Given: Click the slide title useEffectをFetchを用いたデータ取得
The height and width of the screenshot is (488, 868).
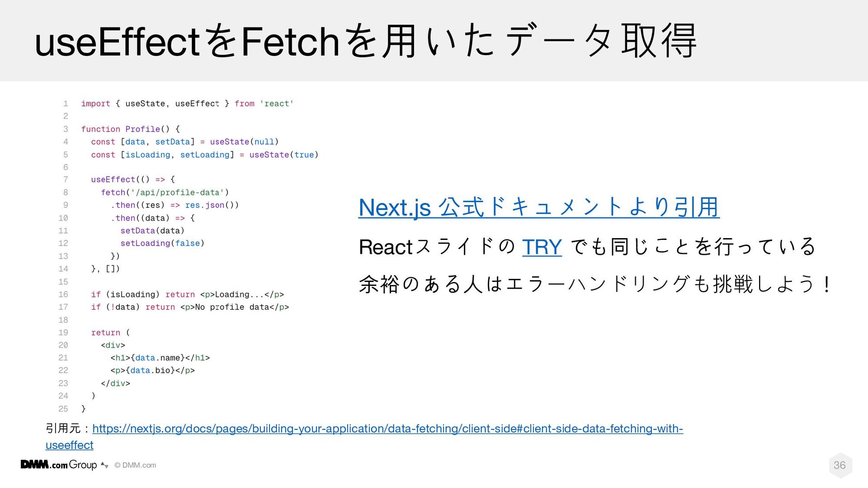Looking at the screenshot, I should point(365,41).
